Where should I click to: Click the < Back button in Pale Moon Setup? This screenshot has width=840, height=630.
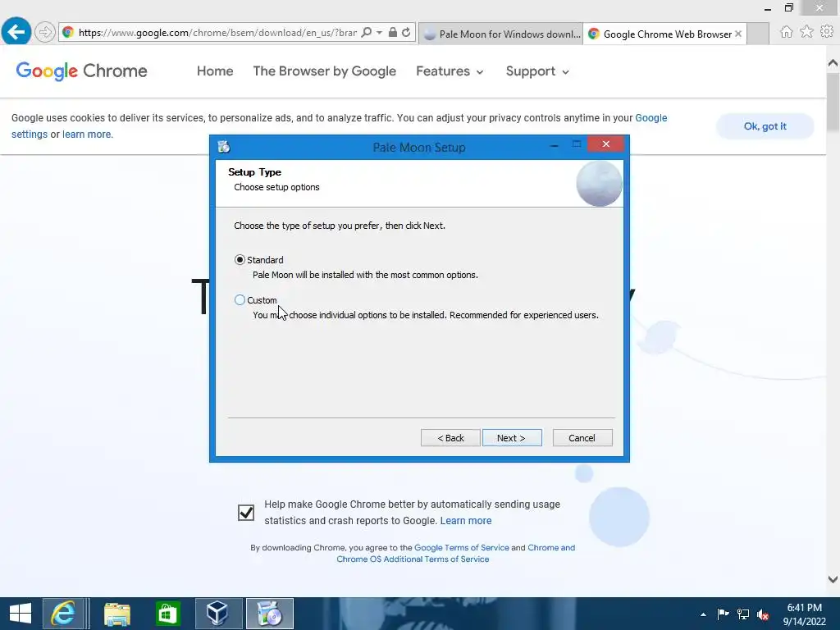(450, 438)
